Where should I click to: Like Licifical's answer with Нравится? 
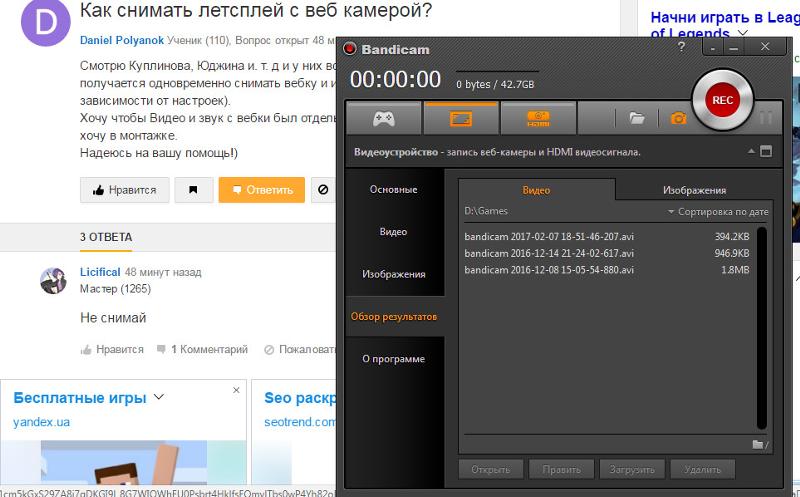click(112, 350)
